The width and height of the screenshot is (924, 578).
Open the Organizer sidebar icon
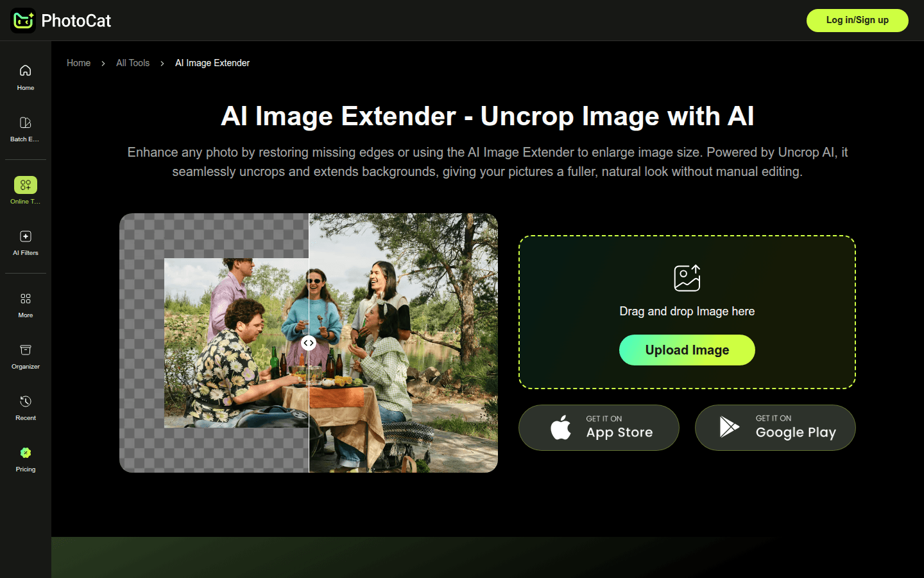tap(26, 350)
